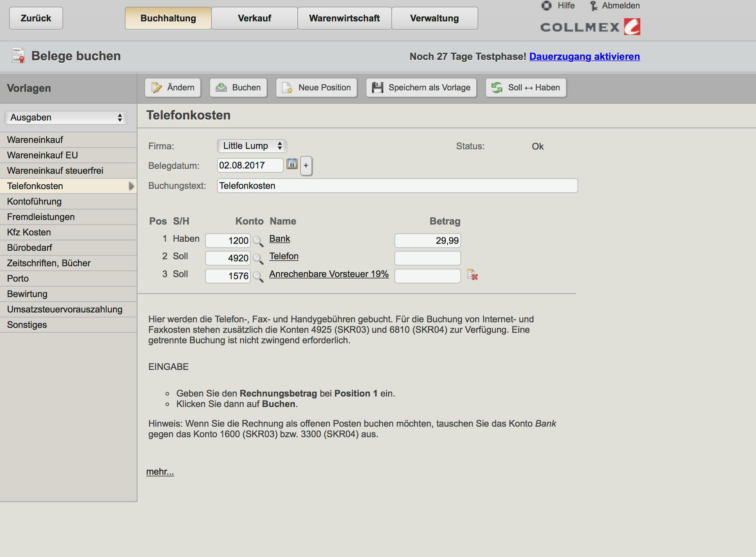Image resolution: width=756 pixels, height=557 pixels.
Task: Click the magnifier next to Konto 1200
Action: [258, 241]
